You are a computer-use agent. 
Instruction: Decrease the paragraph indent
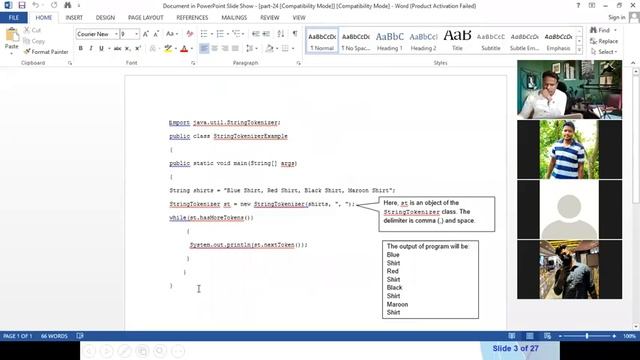pyautogui.click(x=256, y=34)
